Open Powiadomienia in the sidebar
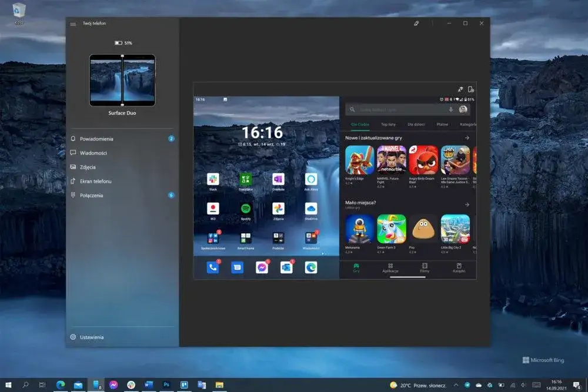 [x=96, y=139]
